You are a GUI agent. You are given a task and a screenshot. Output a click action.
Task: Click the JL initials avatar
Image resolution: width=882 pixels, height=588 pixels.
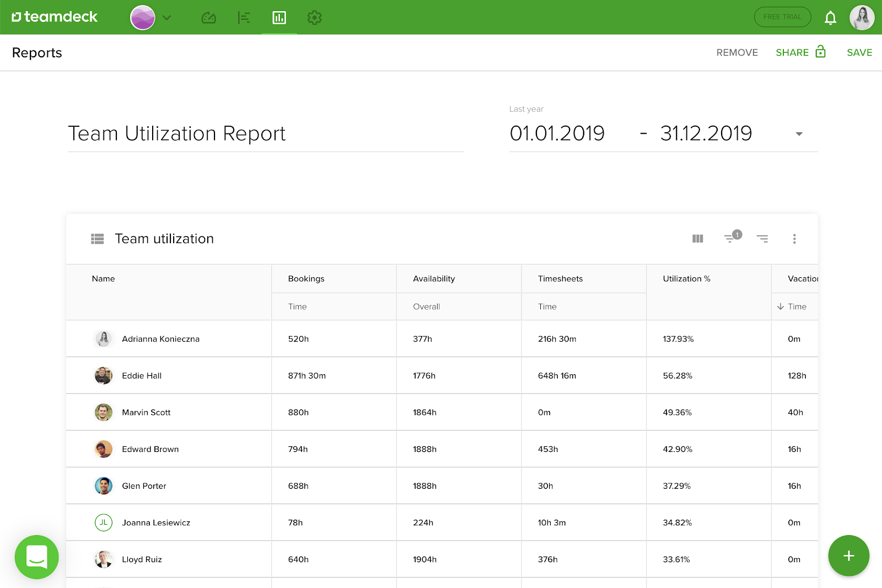[104, 522]
